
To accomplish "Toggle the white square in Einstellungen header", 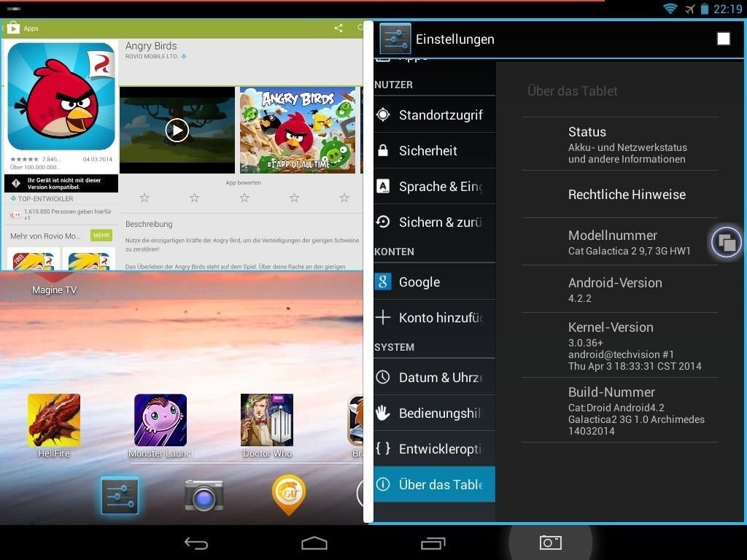I will (723, 39).
